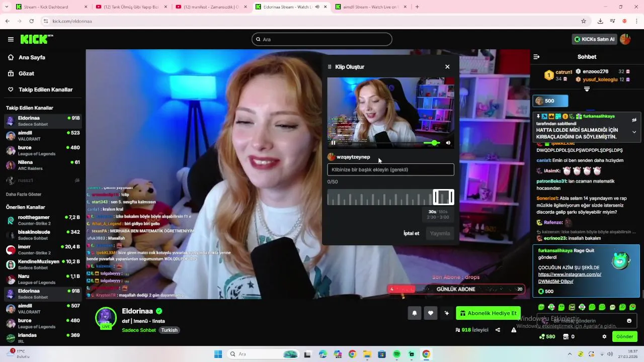
Task: Click the clip title input field
Action: pyautogui.click(x=390, y=169)
